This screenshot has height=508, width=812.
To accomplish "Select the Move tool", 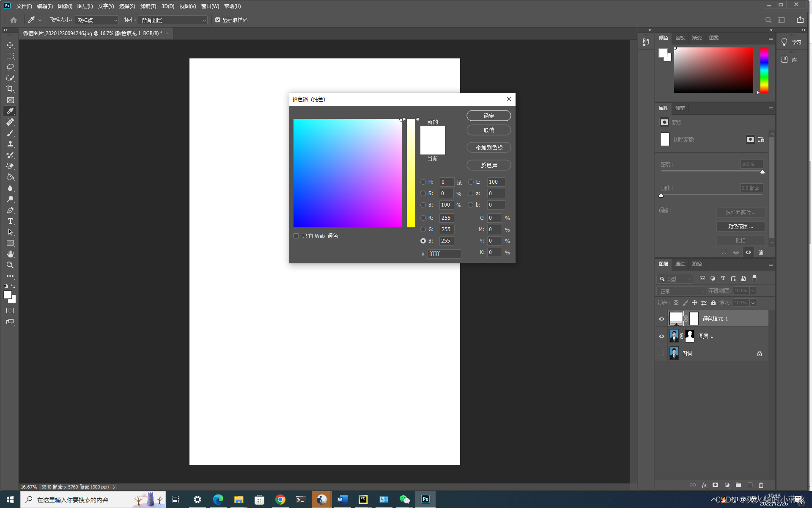I will [10, 45].
